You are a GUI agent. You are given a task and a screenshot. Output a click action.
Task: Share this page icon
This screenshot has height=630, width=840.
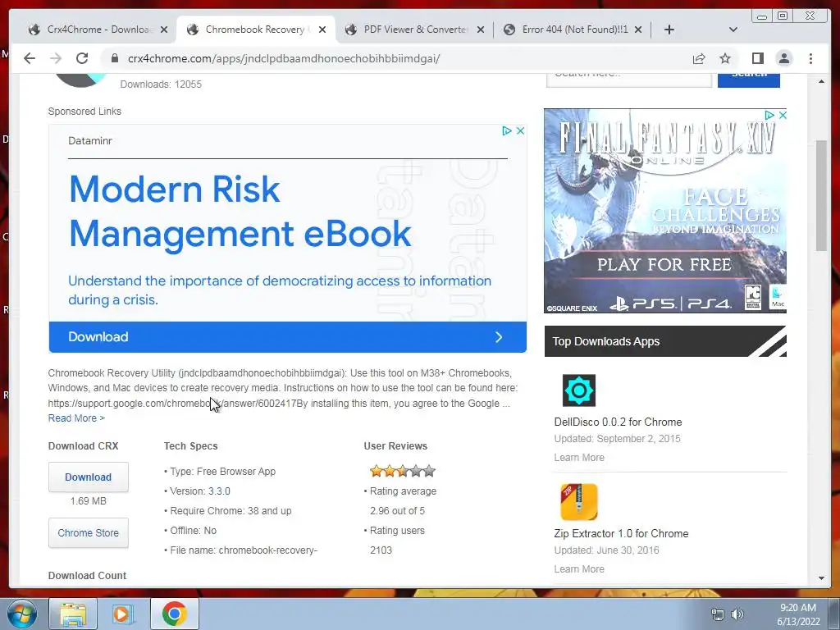699,58
